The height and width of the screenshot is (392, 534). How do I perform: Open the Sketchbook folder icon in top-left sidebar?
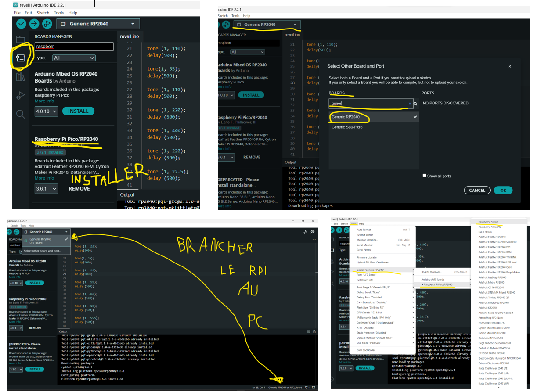tap(20, 39)
